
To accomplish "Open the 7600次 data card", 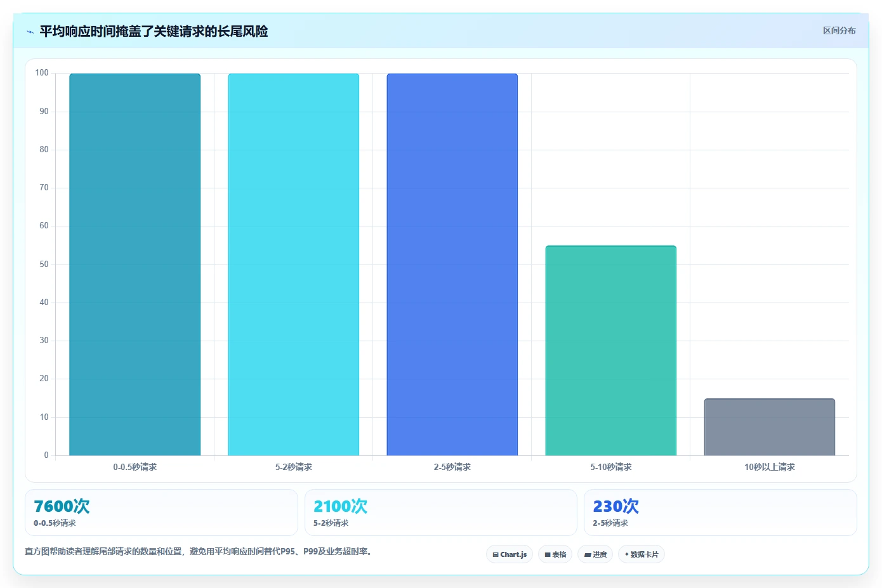I will 161,513.
